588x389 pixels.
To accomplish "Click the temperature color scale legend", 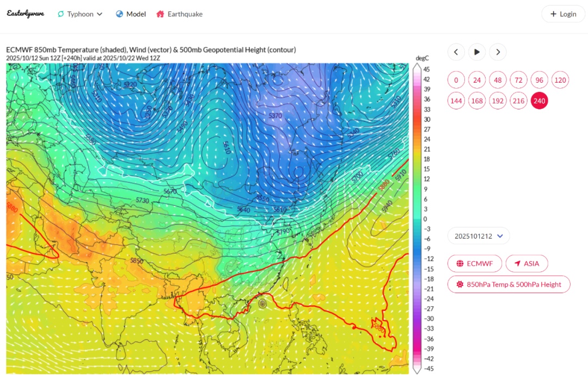I will click(417, 219).
